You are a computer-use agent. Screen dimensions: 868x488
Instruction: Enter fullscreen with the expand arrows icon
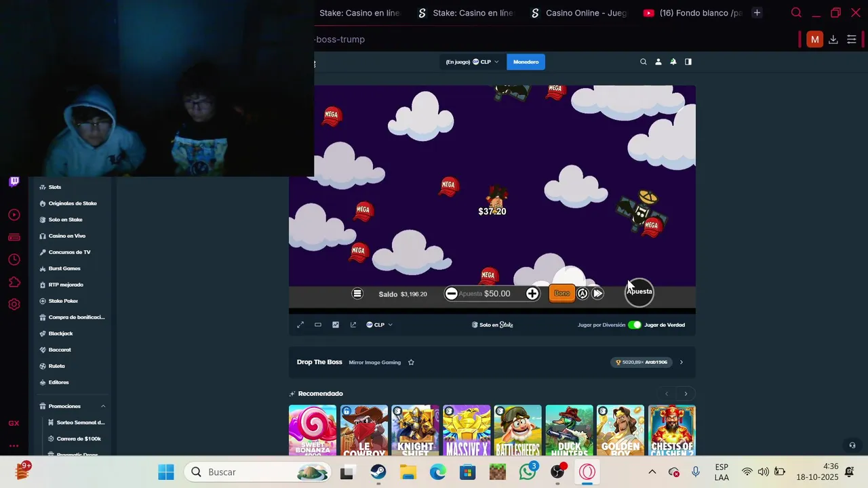pos(300,325)
